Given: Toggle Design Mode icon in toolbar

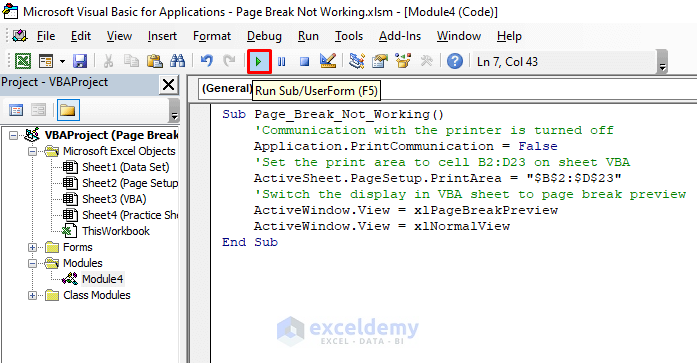Looking at the screenshot, I should tap(328, 61).
